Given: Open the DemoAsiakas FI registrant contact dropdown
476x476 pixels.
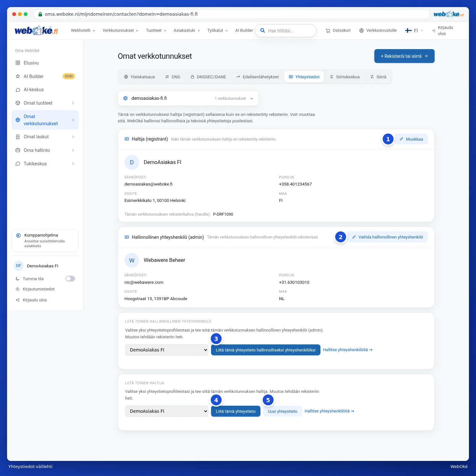Looking at the screenshot, I should click(x=167, y=411).
